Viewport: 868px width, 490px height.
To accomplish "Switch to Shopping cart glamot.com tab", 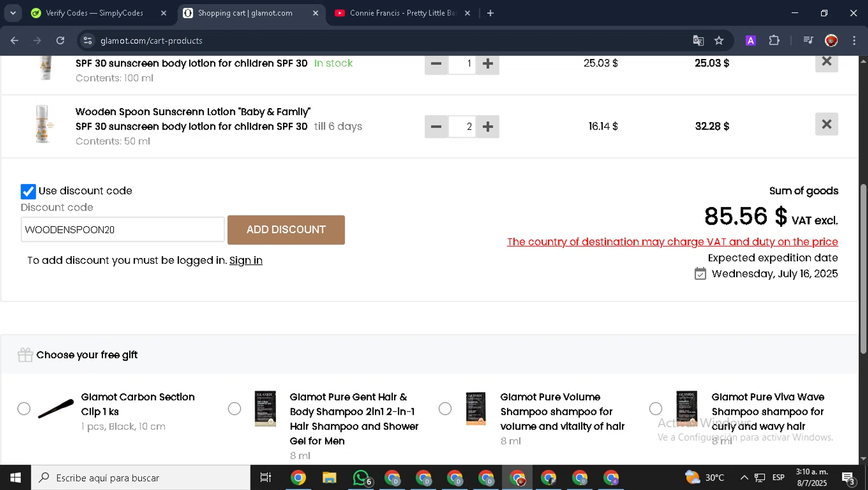I will click(245, 13).
